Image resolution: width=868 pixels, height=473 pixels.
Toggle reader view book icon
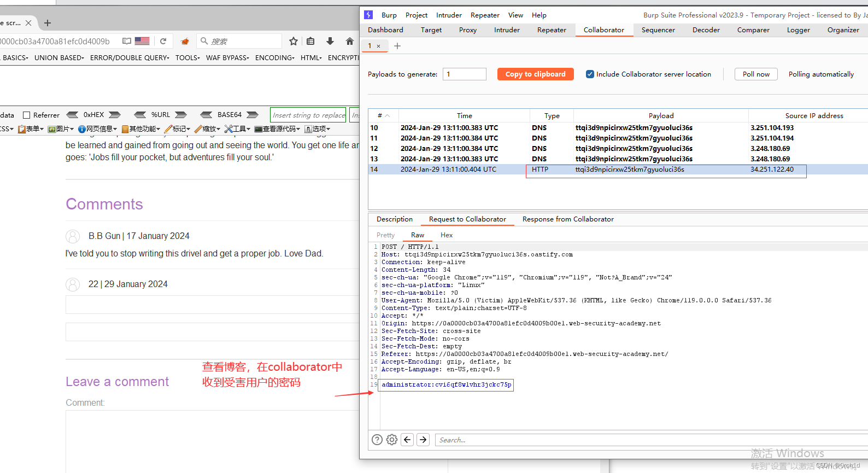(x=127, y=41)
